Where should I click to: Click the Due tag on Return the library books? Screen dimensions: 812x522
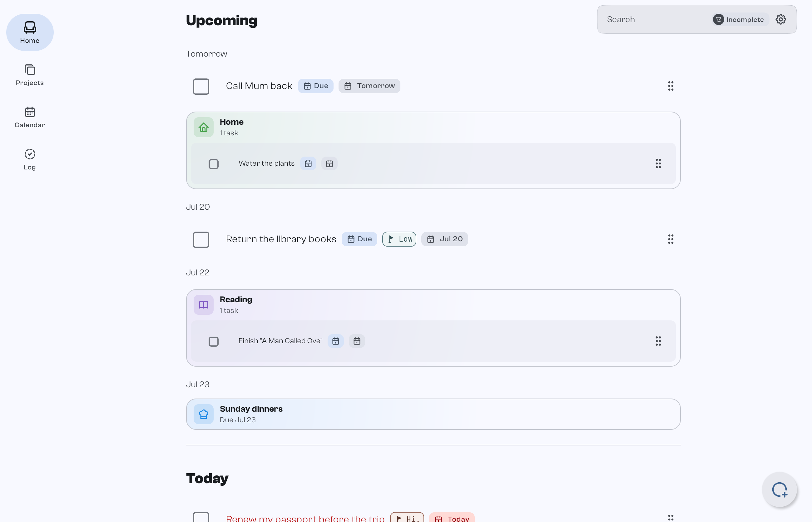click(359, 239)
